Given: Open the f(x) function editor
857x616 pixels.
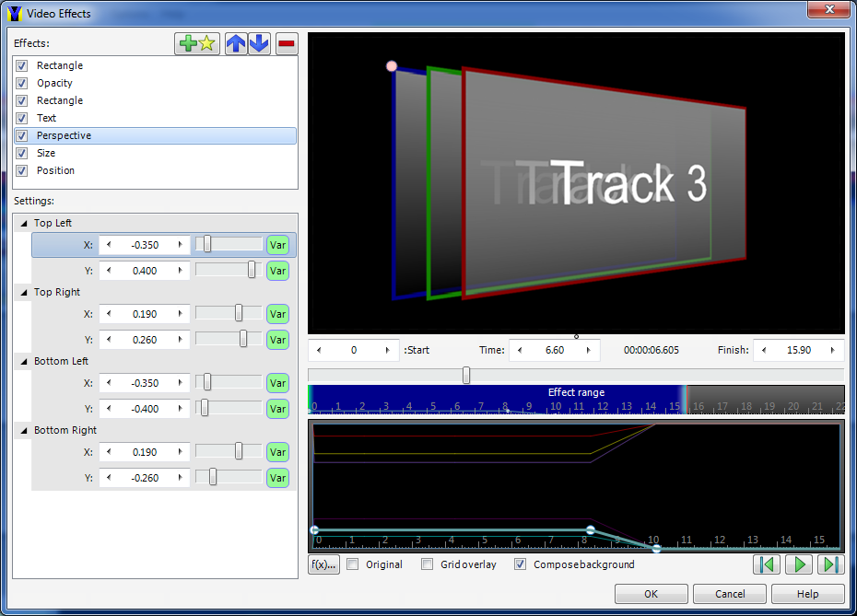Looking at the screenshot, I should (323, 564).
